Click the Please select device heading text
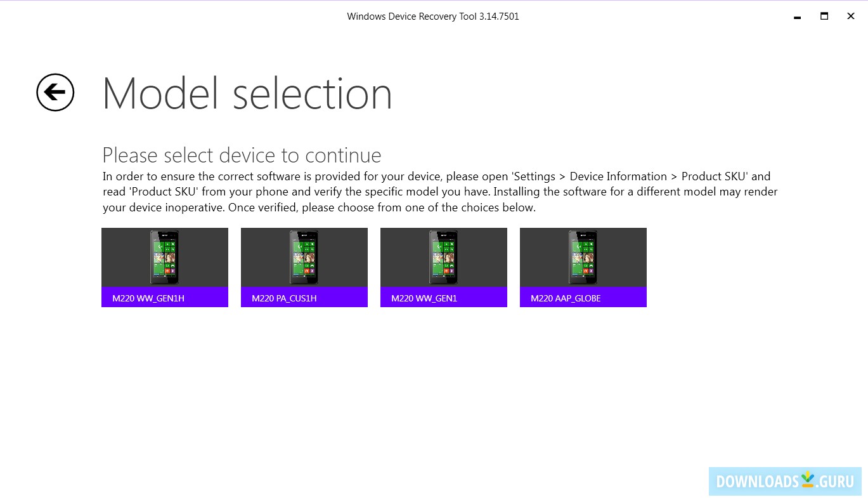 click(x=242, y=155)
